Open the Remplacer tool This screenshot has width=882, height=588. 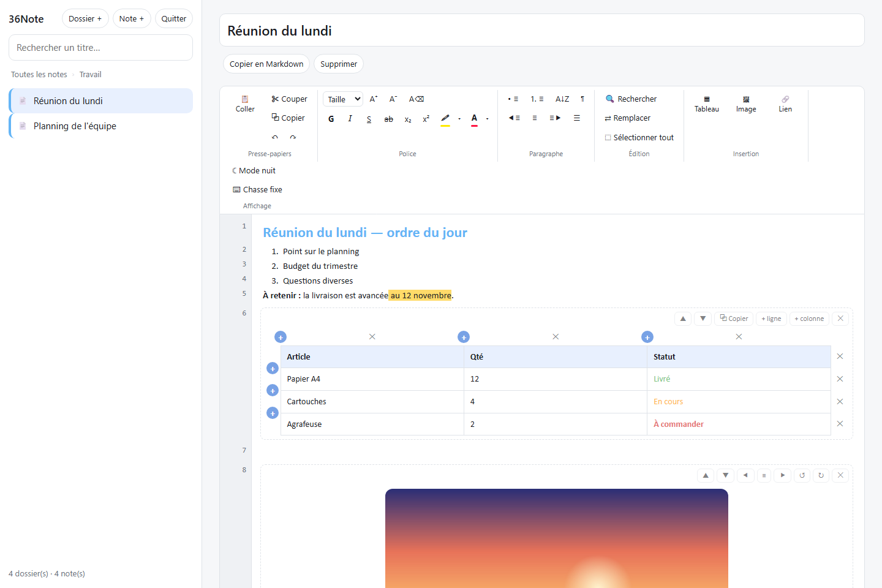click(628, 118)
